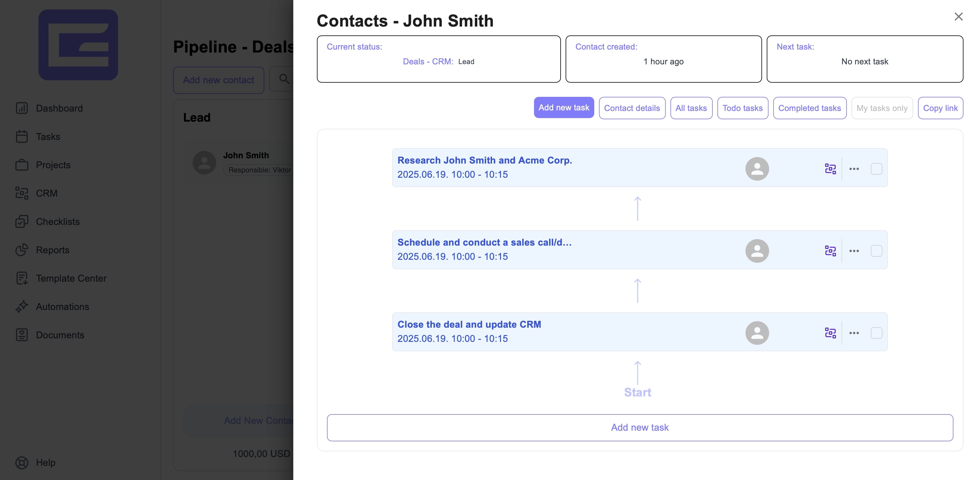Open Automations menu item
The width and height of the screenshot is (980, 480).
[x=62, y=306]
